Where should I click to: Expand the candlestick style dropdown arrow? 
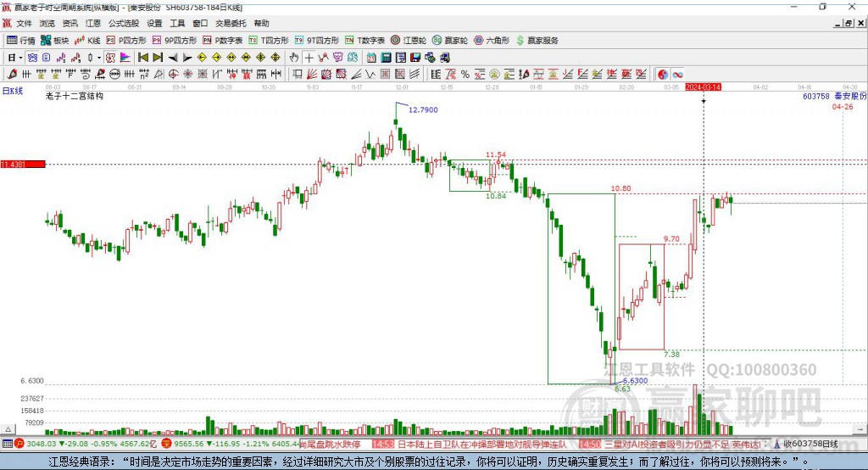(x=98, y=58)
